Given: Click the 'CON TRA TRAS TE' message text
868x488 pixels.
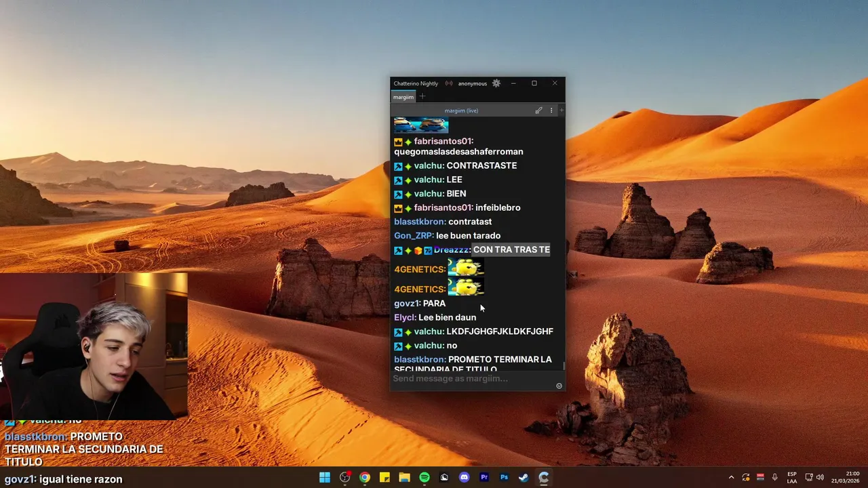Looking at the screenshot, I should coord(511,250).
